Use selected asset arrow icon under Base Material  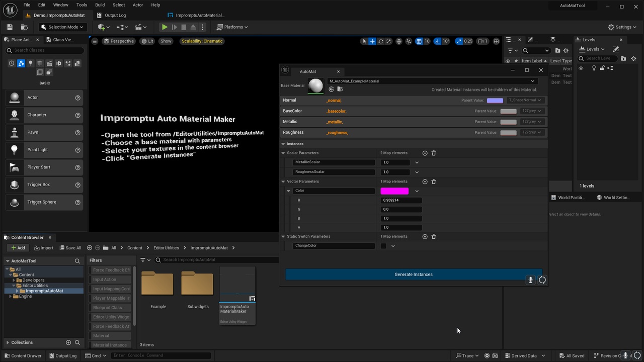[x=331, y=89]
